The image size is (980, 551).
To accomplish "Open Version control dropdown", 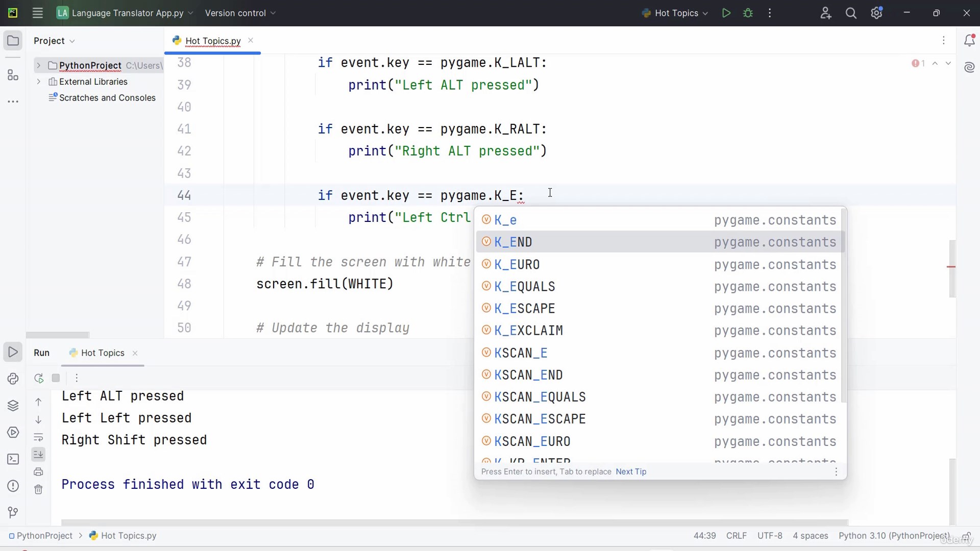I will pos(240,13).
